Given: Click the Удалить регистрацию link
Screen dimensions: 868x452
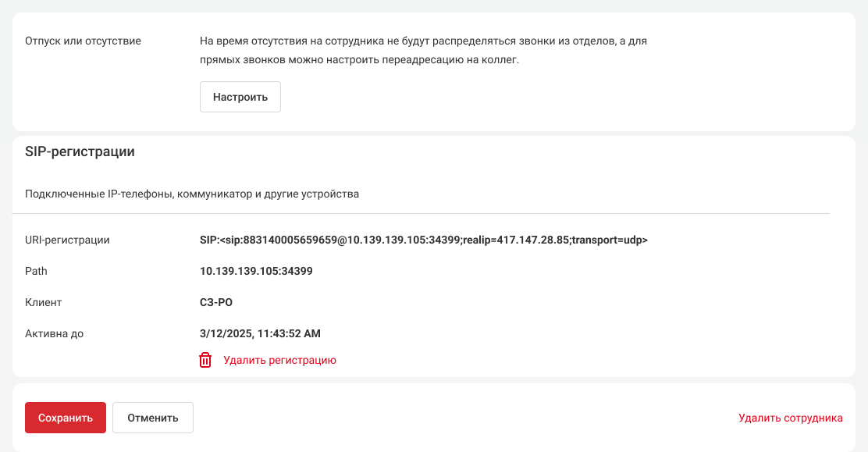Looking at the screenshot, I should (279, 360).
